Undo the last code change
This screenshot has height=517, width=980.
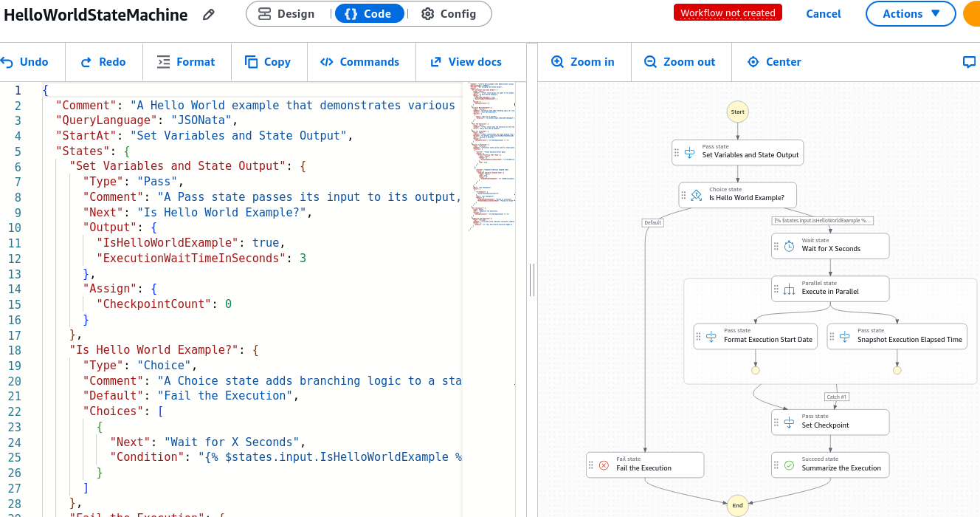(x=24, y=62)
